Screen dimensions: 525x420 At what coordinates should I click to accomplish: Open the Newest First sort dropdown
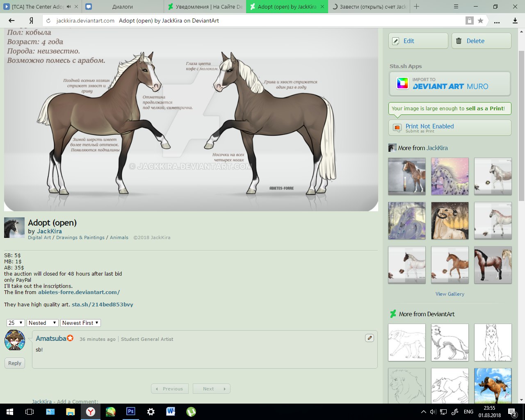pyautogui.click(x=80, y=323)
